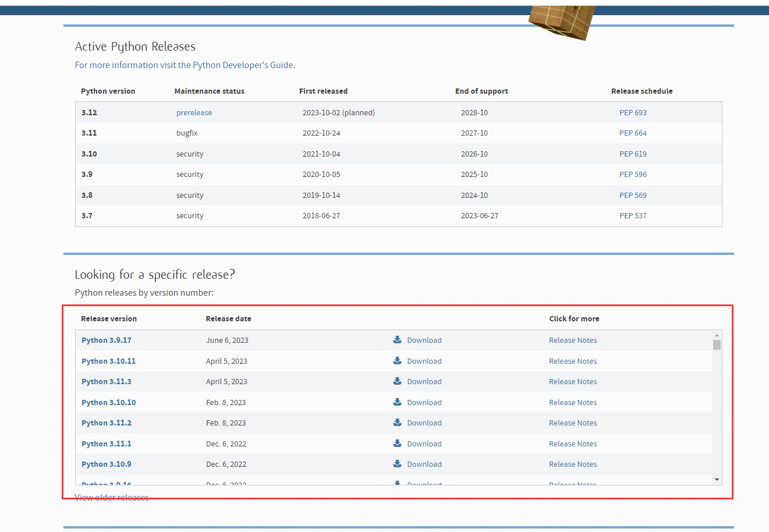The width and height of the screenshot is (769, 532).
Task: Click the 2018-06-27 first released date
Action: point(321,216)
